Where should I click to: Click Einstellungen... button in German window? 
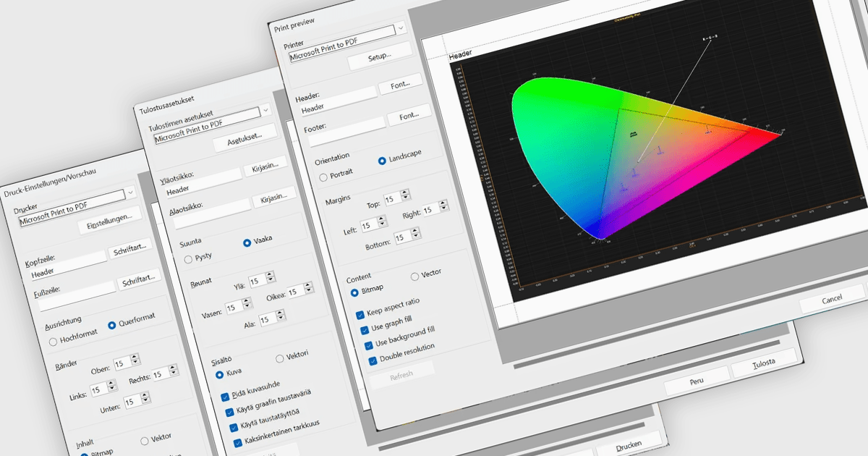109,219
